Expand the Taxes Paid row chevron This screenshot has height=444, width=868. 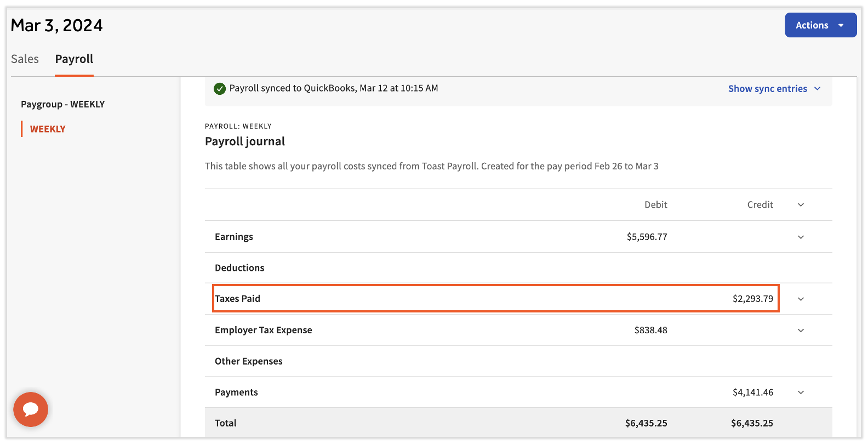pos(801,299)
